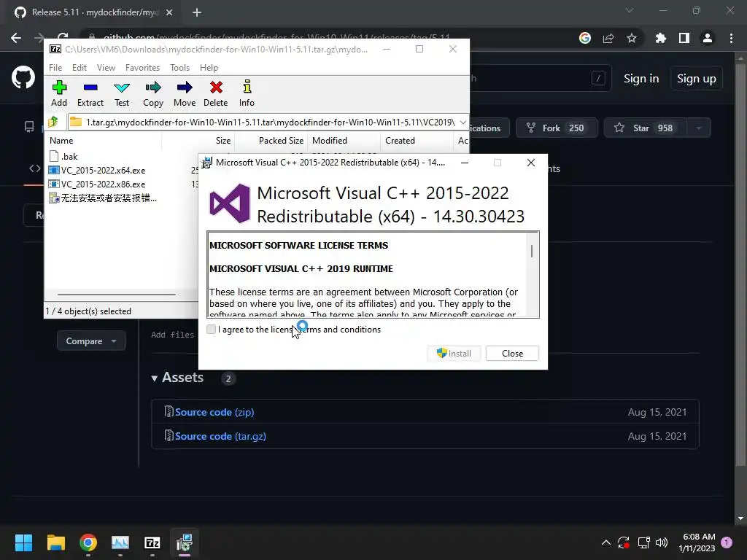The image size is (747, 560).
Task: Click the Install button in VC++ installer
Action: click(454, 354)
